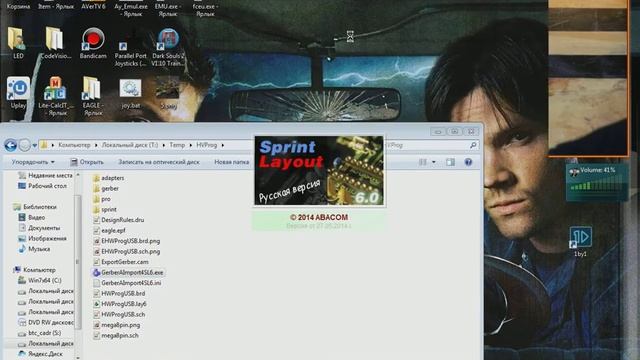This screenshot has height=360, width=640.
Task: Go back in Explorer navigation
Action: coord(11,145)
